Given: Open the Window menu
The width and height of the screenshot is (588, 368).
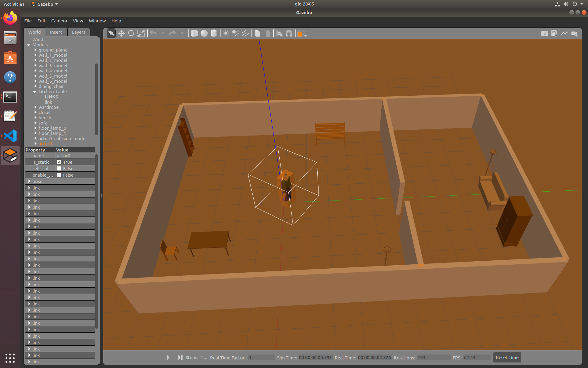Looking at the screenshot, I should point(97,21).
